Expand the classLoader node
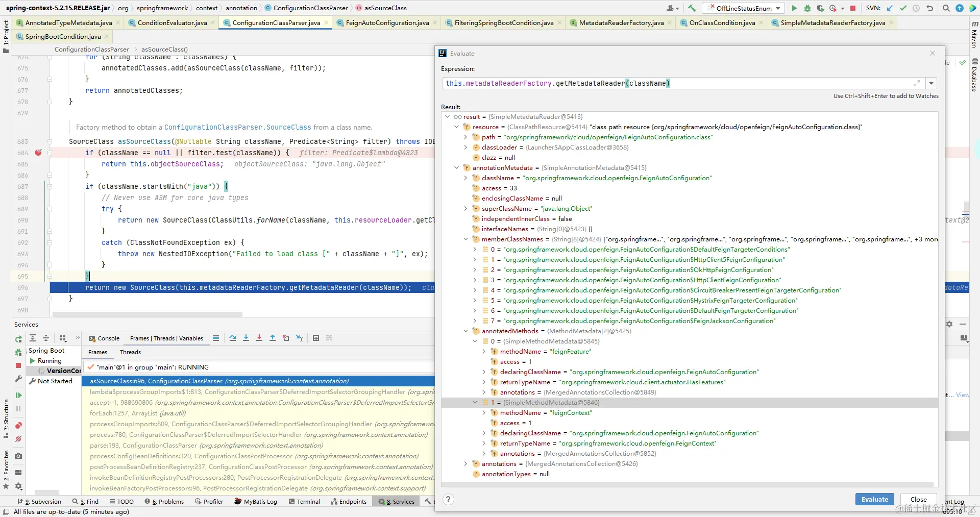The image size is (980, 517). (465, 147)
